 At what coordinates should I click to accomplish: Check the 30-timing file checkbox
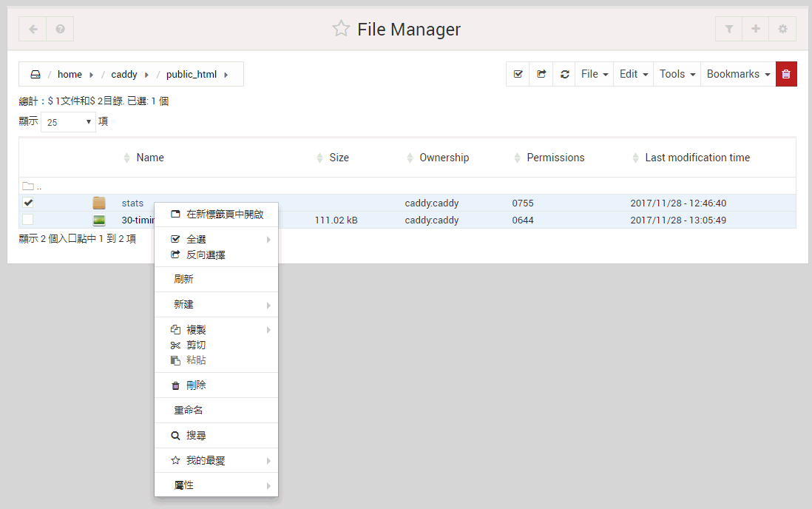pyautogui.click(x=28, y=220)
